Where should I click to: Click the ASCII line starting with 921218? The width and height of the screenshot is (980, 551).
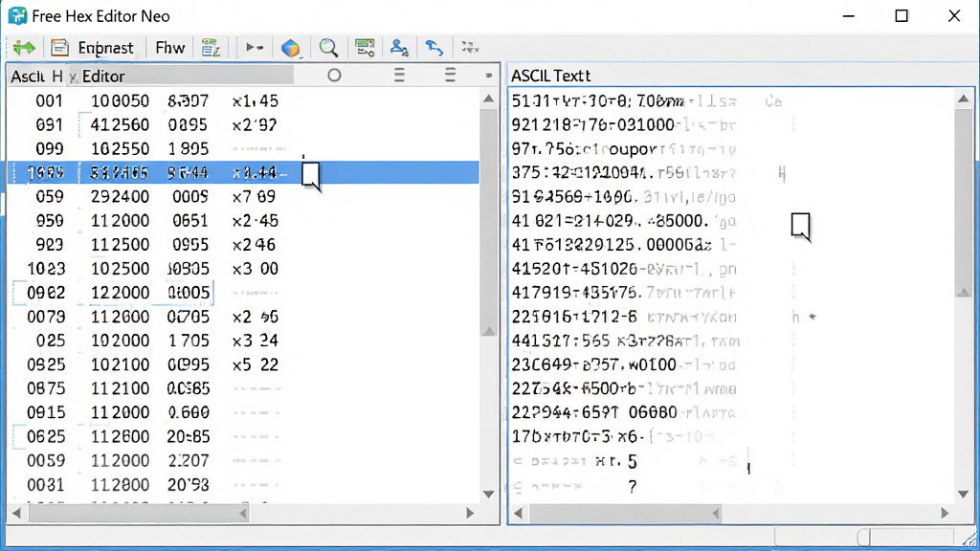pos(624,125)
